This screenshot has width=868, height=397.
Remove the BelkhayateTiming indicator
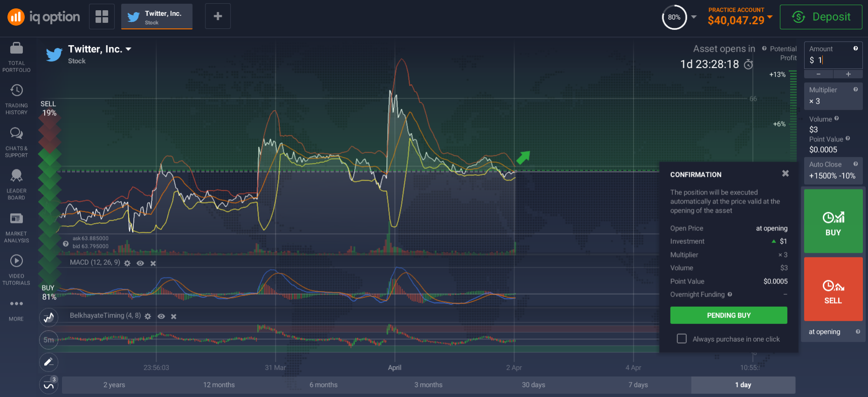pyautogui.click(x=173, y=316)
